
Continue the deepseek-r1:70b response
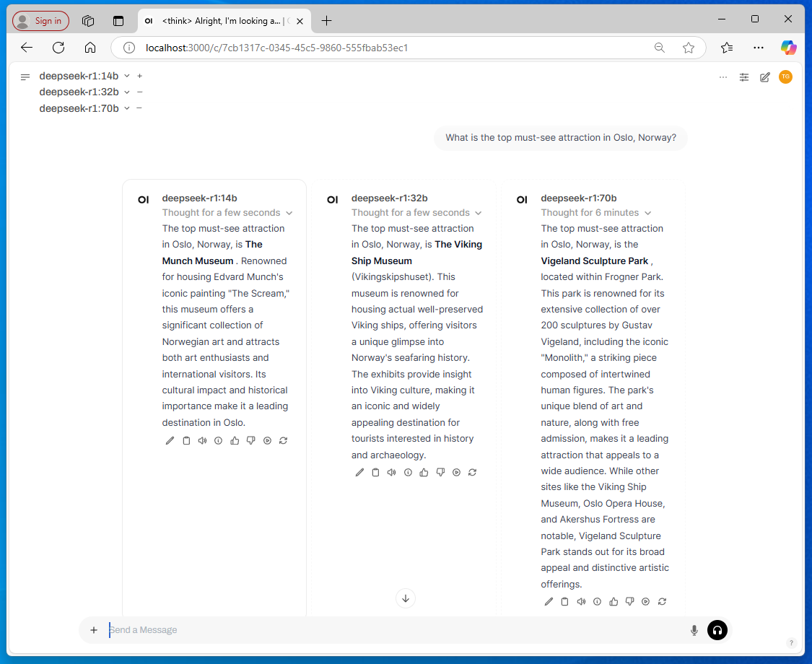(646, 602)
